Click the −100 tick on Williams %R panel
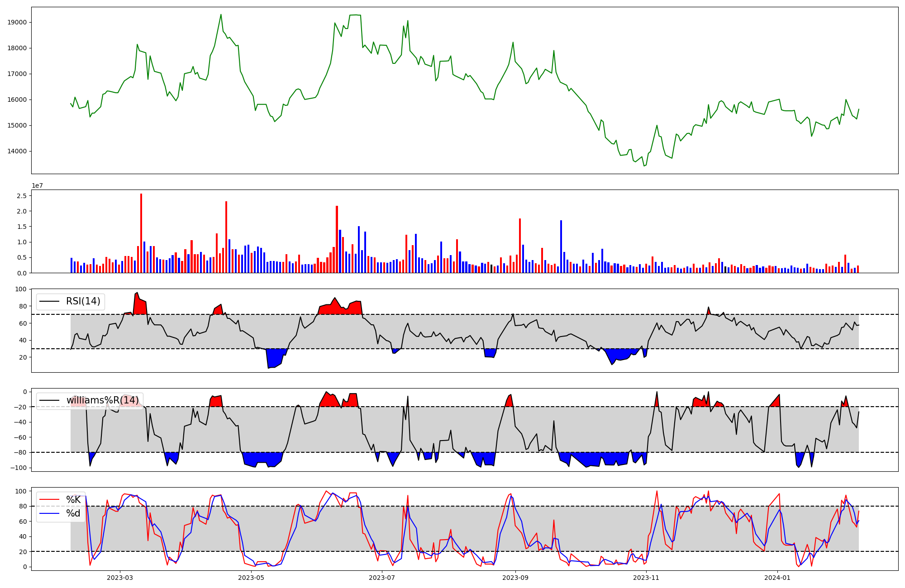 18,468
